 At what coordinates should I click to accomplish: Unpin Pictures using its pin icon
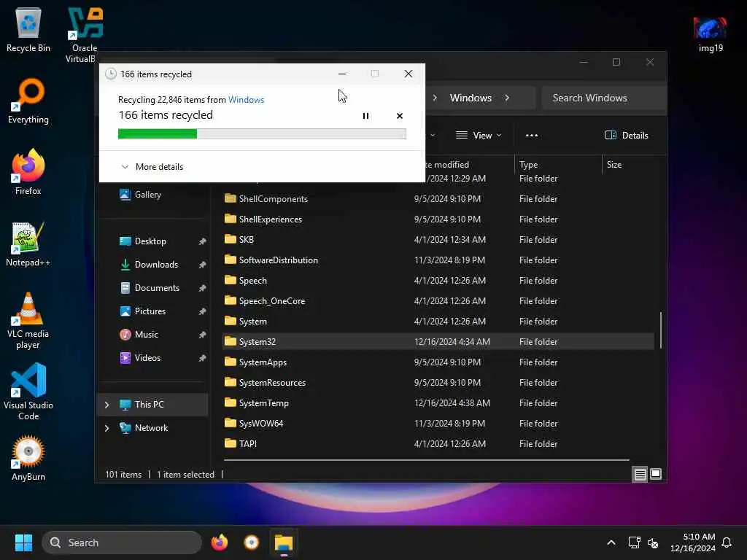point(203,311)
